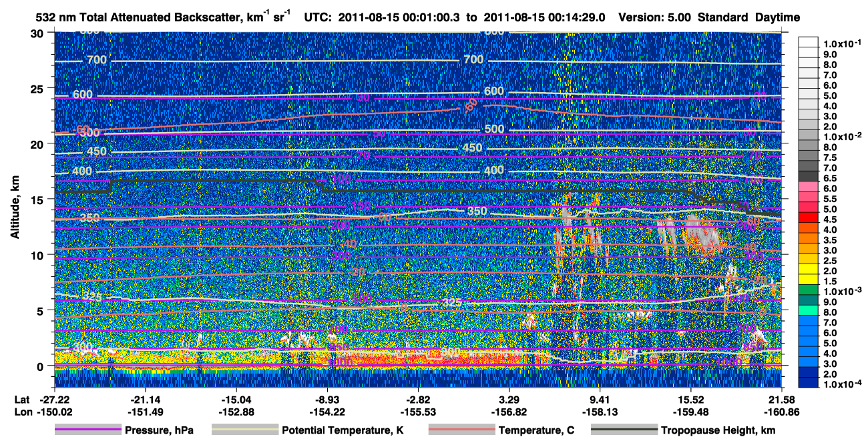Click the 'Lat' row label
868x445 pixels.
[21, 398]
